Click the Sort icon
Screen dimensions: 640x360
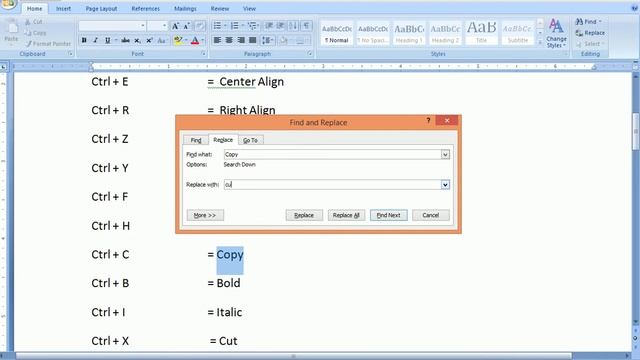293,26
